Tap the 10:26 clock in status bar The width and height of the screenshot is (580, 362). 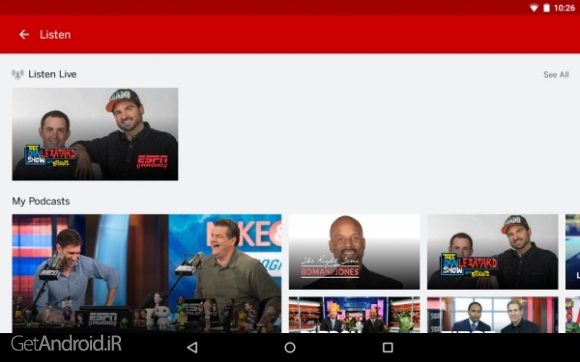point(564,8)
